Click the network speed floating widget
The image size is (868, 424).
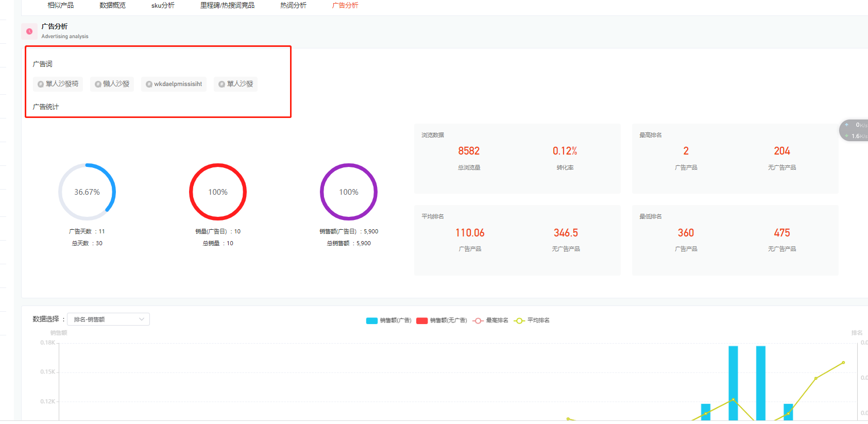855,130
